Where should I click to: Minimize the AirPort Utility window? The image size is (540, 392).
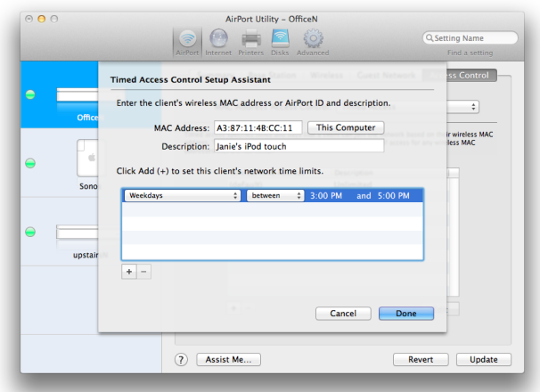pyautogui.click(x=42, y=19)
